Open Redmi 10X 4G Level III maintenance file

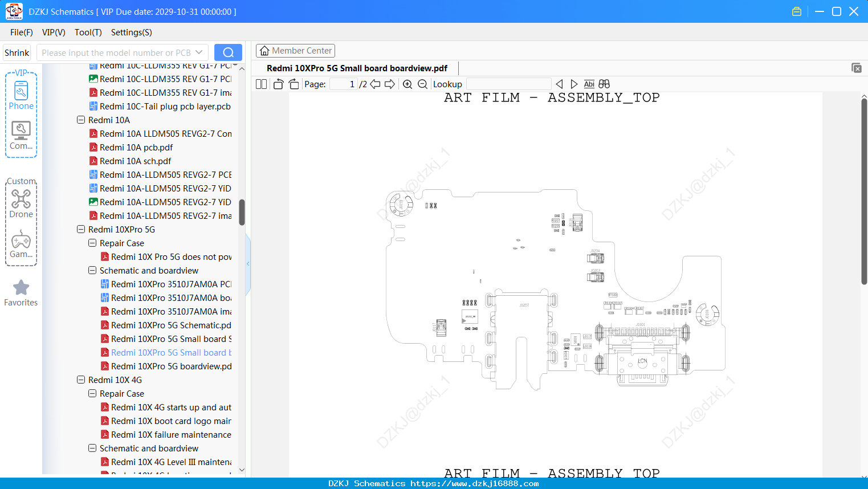(x=172, y=462)
